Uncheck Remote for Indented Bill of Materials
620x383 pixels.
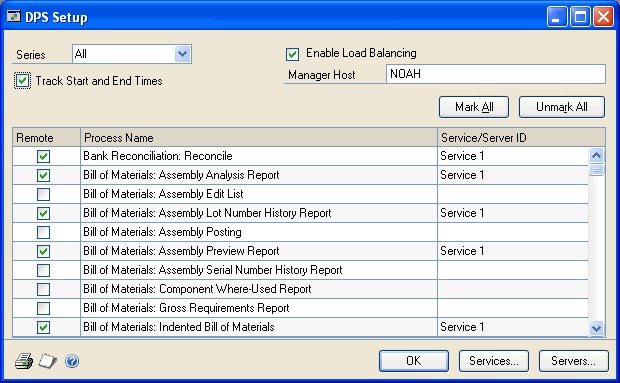(x=43, y=327)
